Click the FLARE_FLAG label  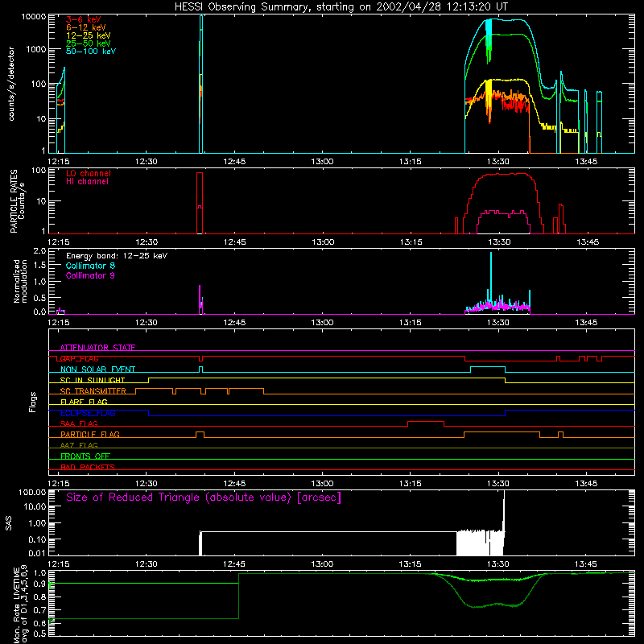tap(84, 402)
